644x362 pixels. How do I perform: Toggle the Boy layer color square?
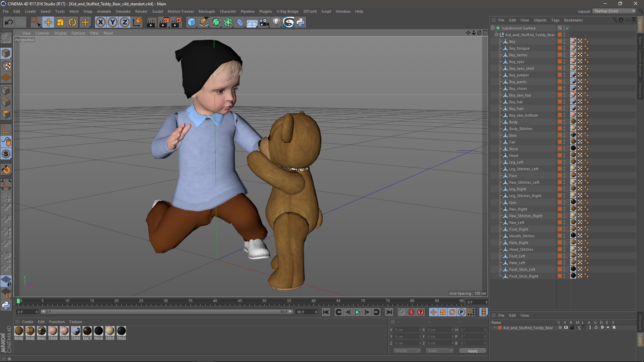tap(560, 41)
